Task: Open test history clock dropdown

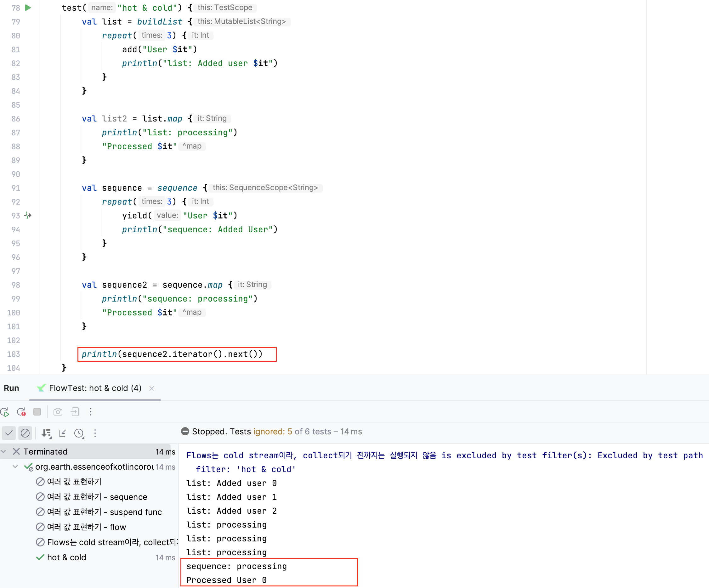Action: point(79,433)
